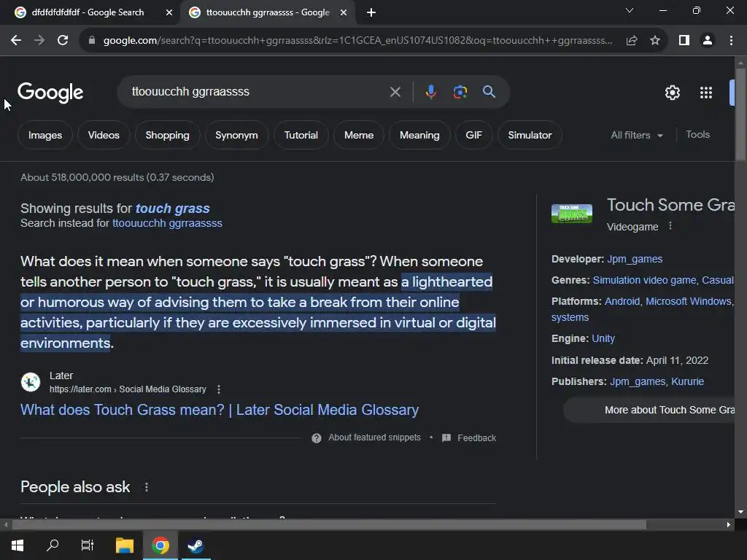The width and height of the screenshot is (747, 560).
Task: Click the touch grass corrected query link
Action: pos(172,209)
